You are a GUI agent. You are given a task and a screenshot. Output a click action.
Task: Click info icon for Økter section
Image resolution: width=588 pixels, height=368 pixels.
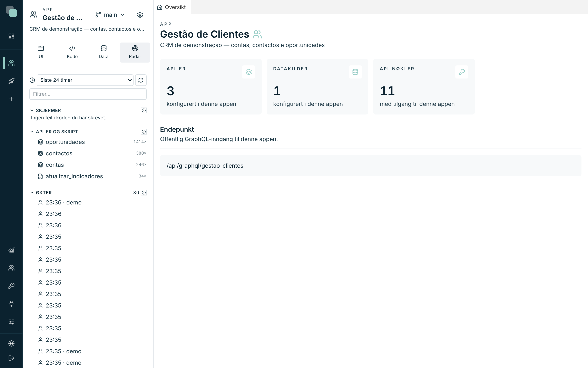(x=144, y=193)
